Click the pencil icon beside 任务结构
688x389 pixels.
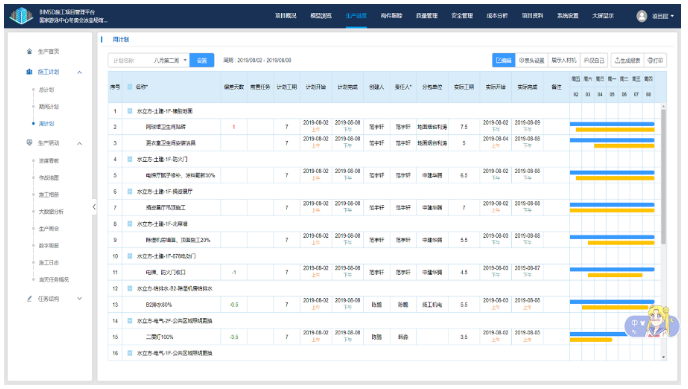[29, 299]
